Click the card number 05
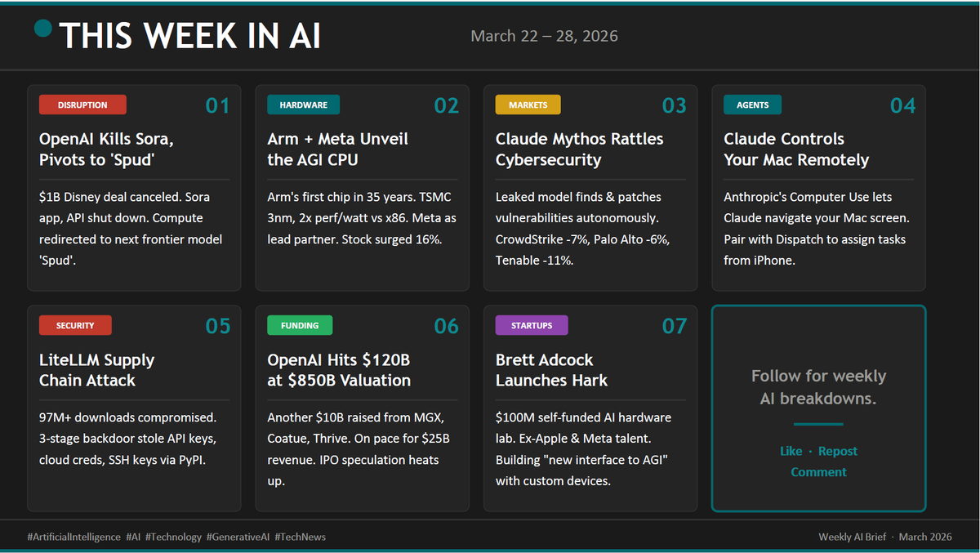This screenshot has height=553, width=980. coord(217,326)
